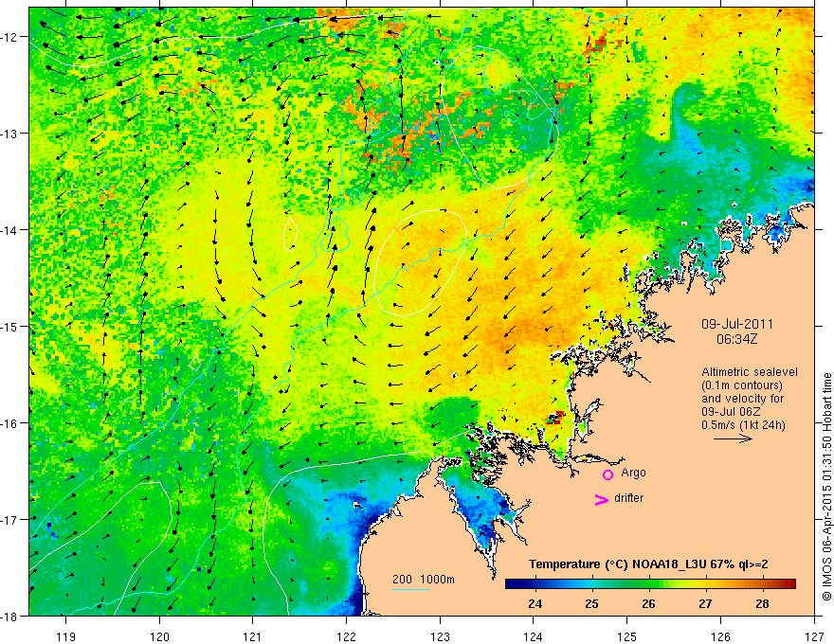834x644 pixels.
Task: Click the date label 09-Jul-2011
Action: click(x=737, y=324)
